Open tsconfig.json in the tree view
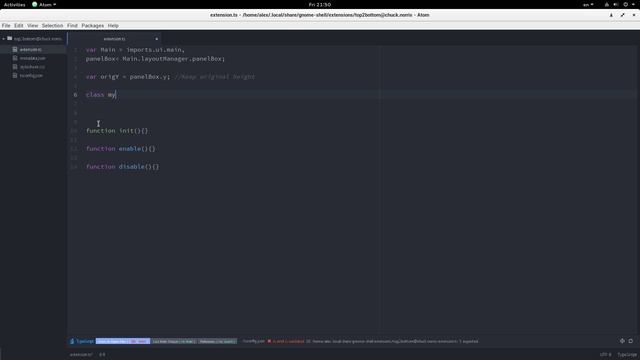Screen dimensions: 640x360 (x=31, y=76)
